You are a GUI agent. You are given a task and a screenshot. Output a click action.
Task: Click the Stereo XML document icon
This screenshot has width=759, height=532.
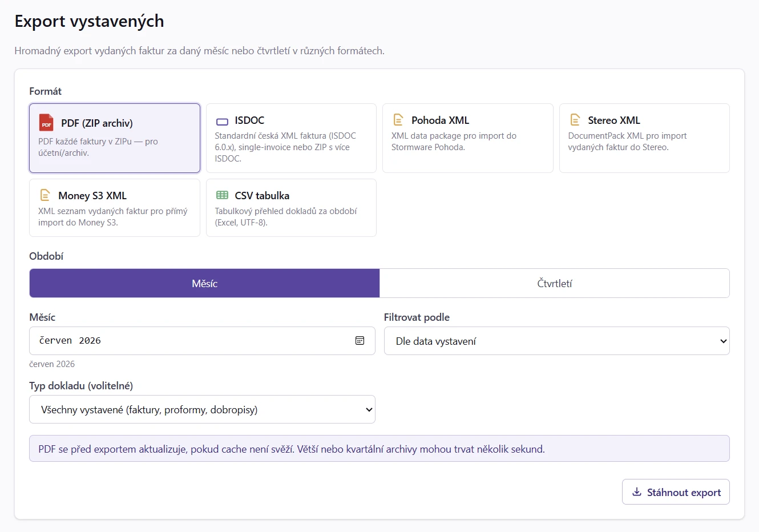(x=575, y=120)
